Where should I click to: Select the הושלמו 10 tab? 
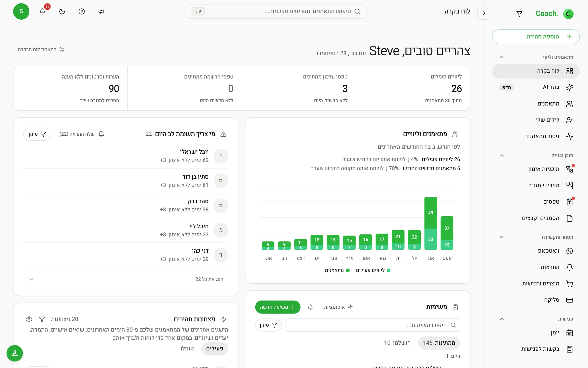click(x=397, y=343)
